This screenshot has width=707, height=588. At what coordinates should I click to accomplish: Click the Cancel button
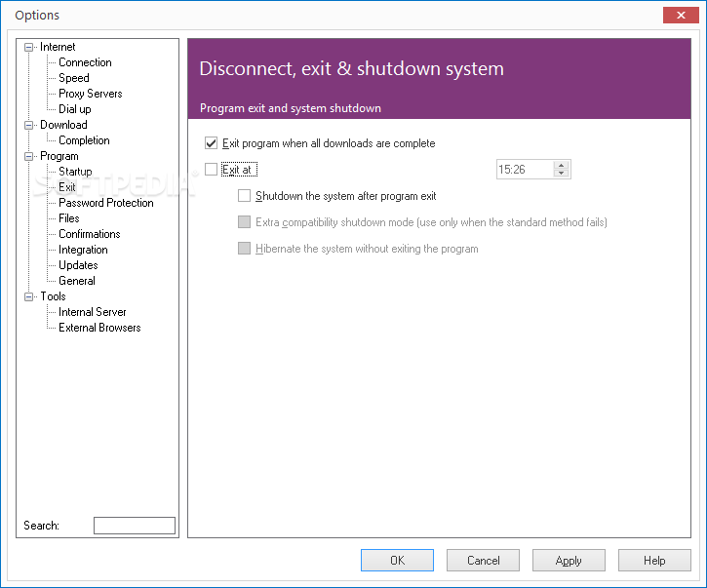tap(483, 561)
